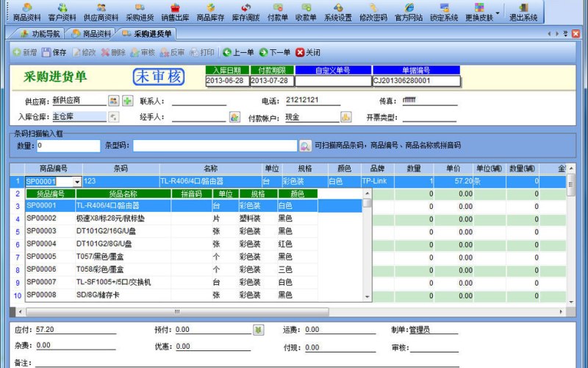Click the warehouse selector icon beside 主仓库
The height and width of the screenshot is (368, 588).
click(114, 117)
